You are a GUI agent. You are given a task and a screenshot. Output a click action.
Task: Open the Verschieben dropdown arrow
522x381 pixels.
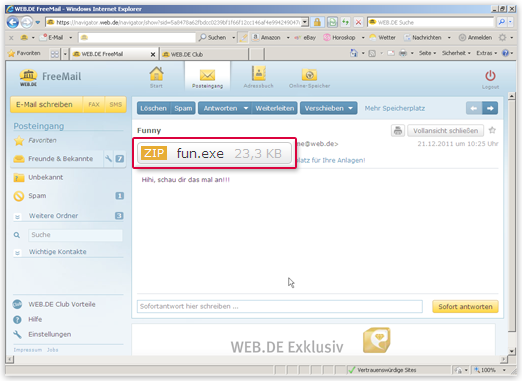[350, 108]
